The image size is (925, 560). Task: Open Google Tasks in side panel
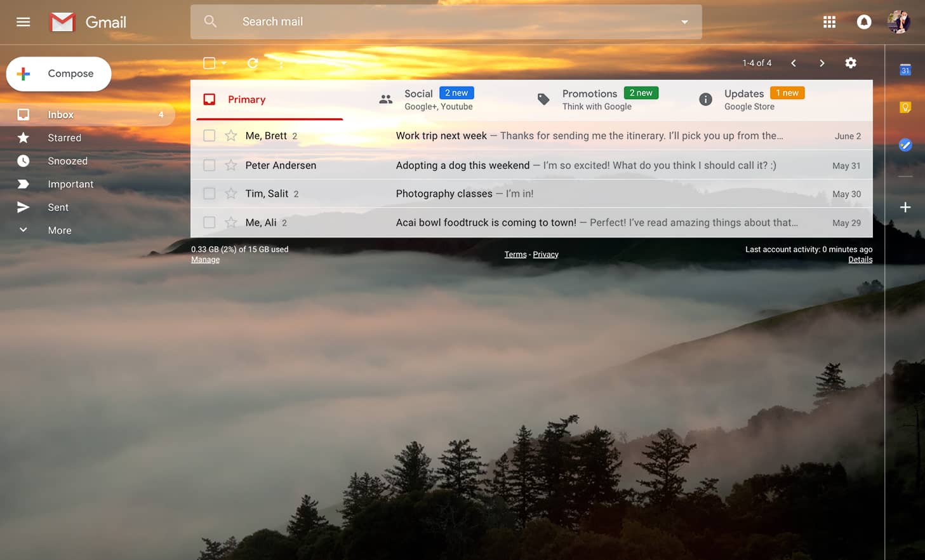(905, 145)
